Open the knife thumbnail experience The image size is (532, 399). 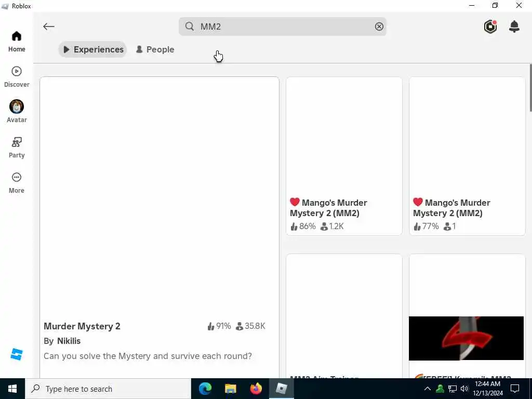point(466,338)
